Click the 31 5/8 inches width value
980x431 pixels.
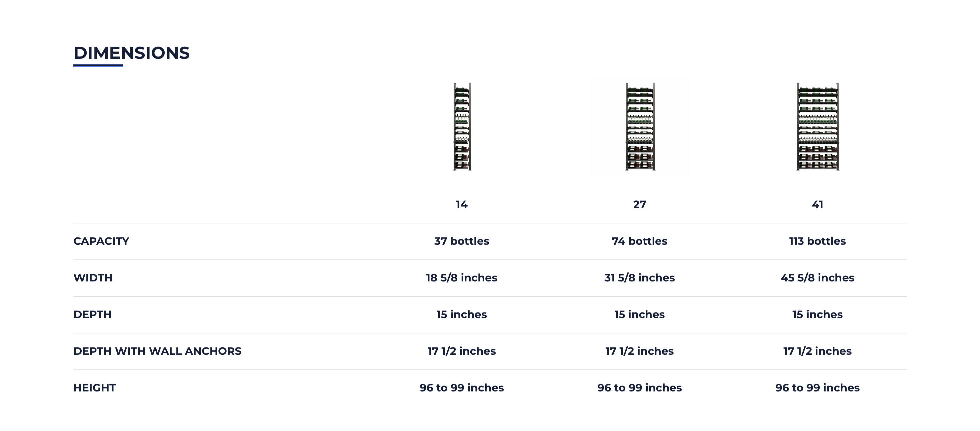coord(640,278)
